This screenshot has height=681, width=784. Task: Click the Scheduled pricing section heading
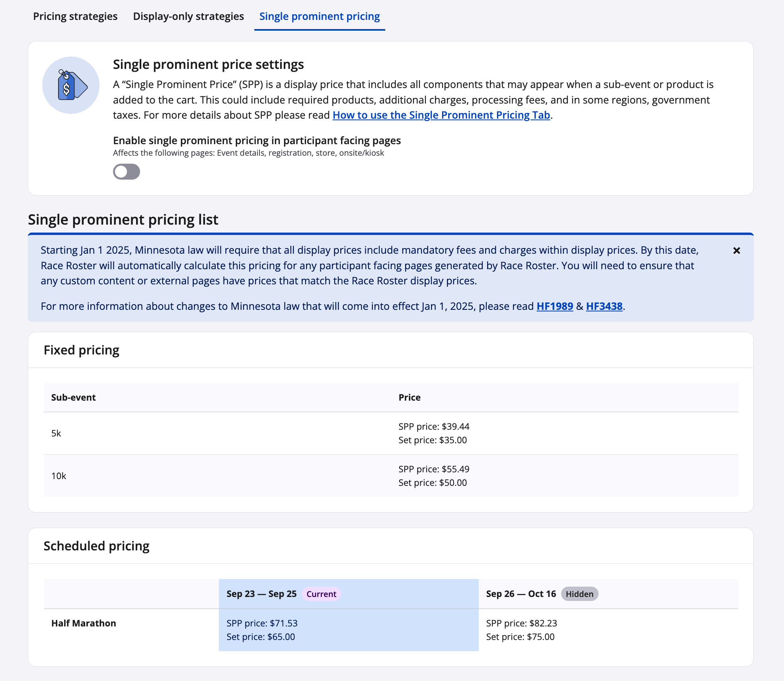pyautogui.click(x=96, y=546)
